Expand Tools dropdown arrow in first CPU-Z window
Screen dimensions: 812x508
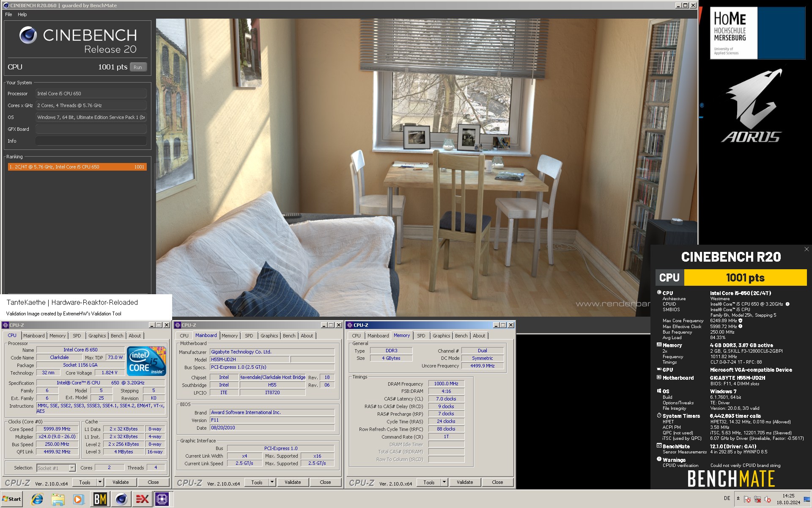(x=100, y=482)
